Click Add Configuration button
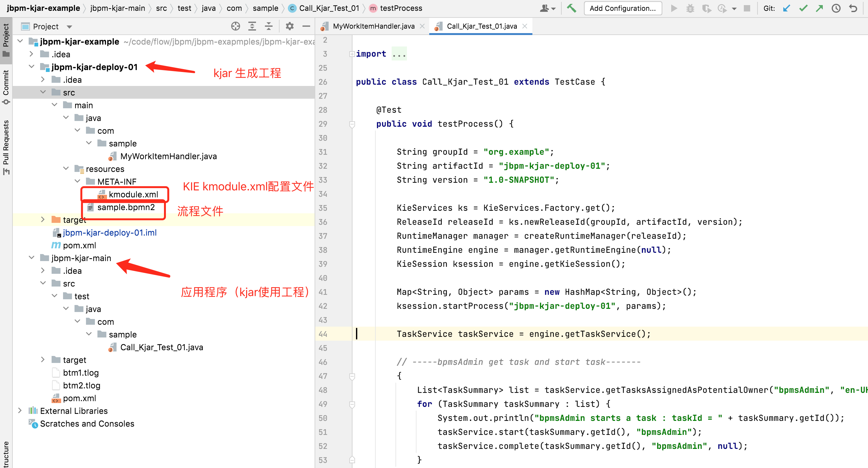The height and width of the screenshot is (468, 868). [623, 8]
